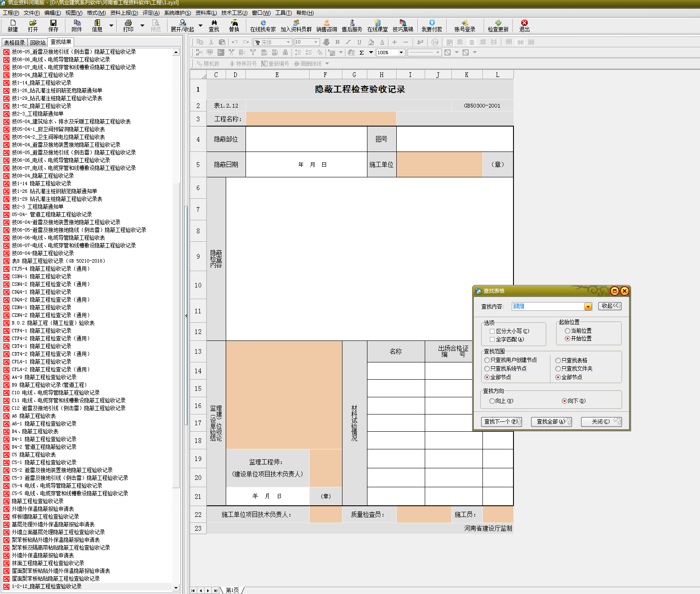Viewport: 700px width, 594px height.
Task: Check the 区分大小写 checkbox
Action: tap(492, 331)
